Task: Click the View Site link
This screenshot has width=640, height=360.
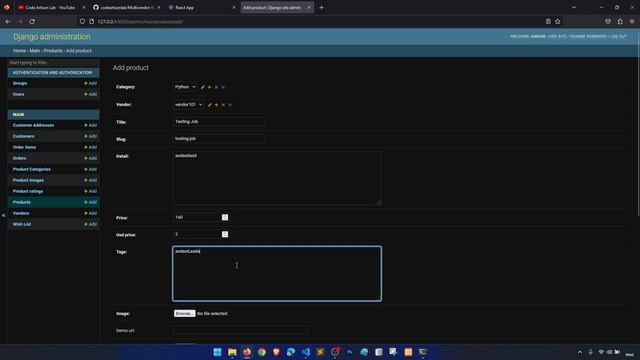Action: pos(557,36)
